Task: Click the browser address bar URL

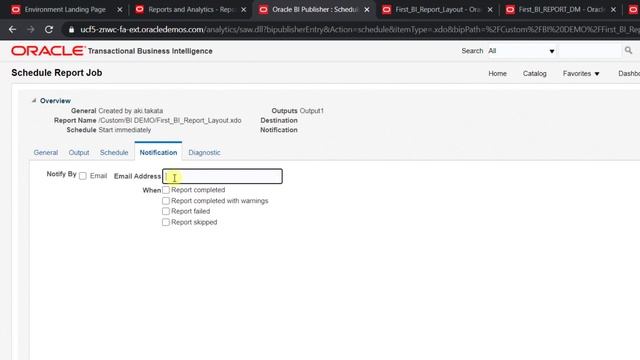Action: (359, 29)
